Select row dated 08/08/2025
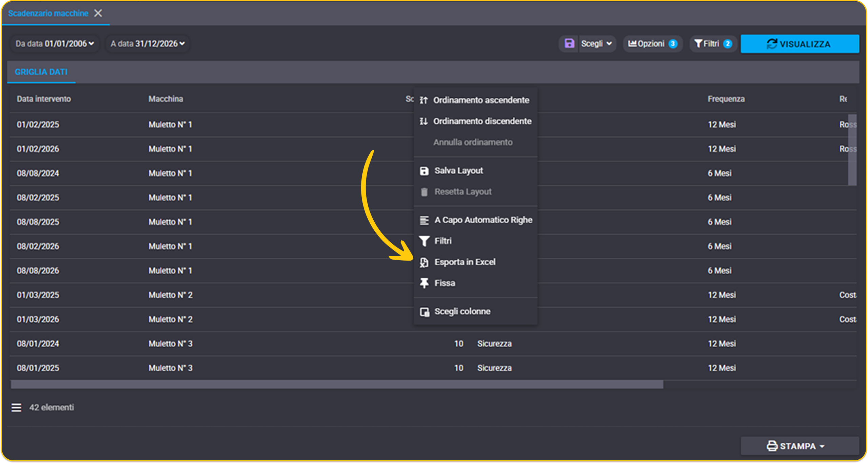 coord(433,222)
